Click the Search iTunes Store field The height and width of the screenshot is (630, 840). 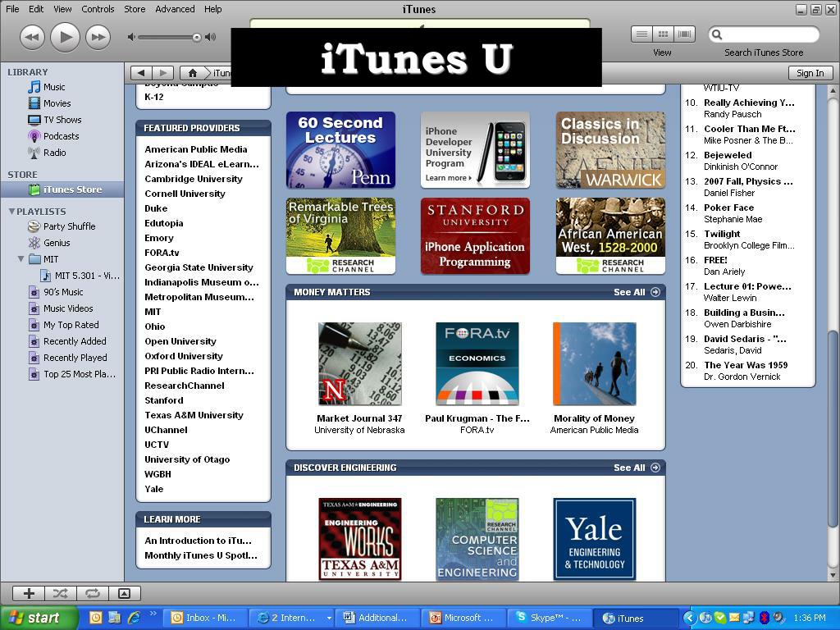click(764, 34)
